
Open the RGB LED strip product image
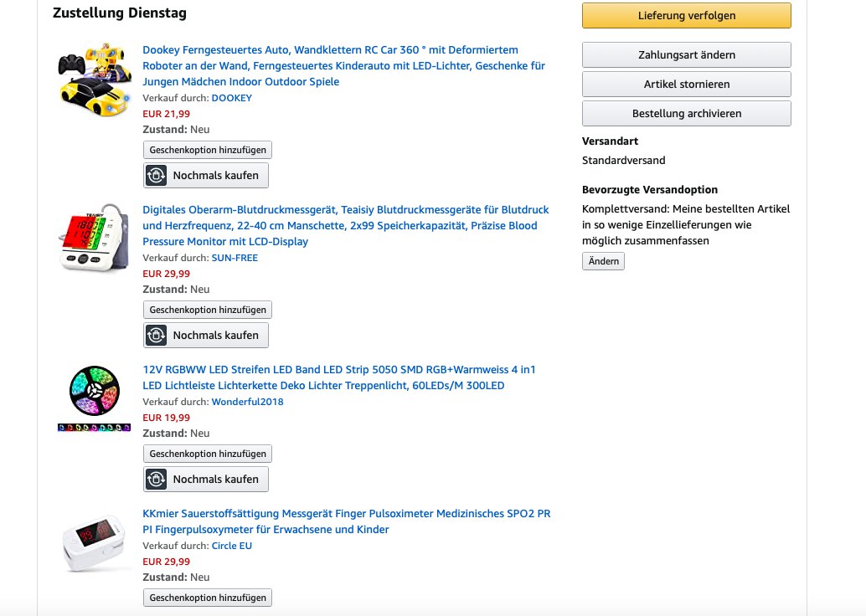95,398
